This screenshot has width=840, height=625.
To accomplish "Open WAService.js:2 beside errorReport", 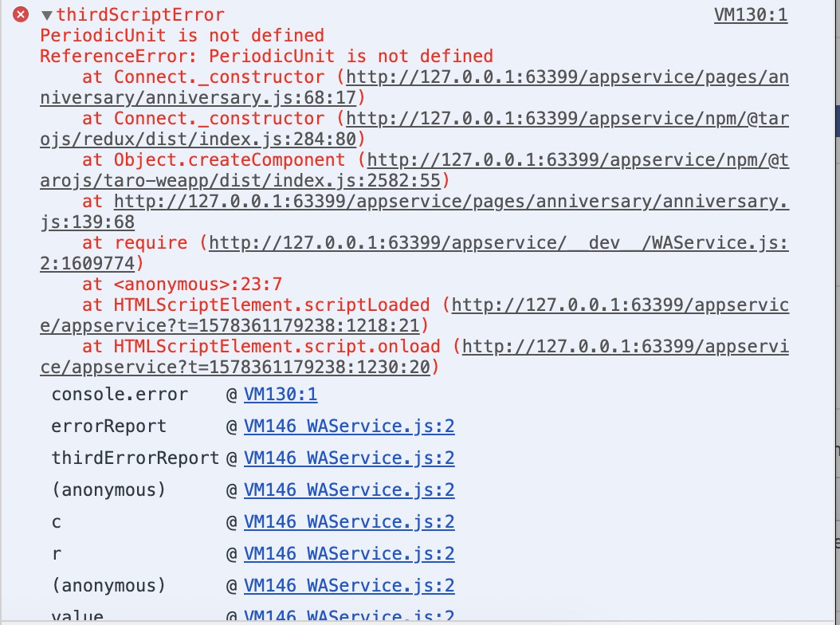I will (x=349, y=426).
